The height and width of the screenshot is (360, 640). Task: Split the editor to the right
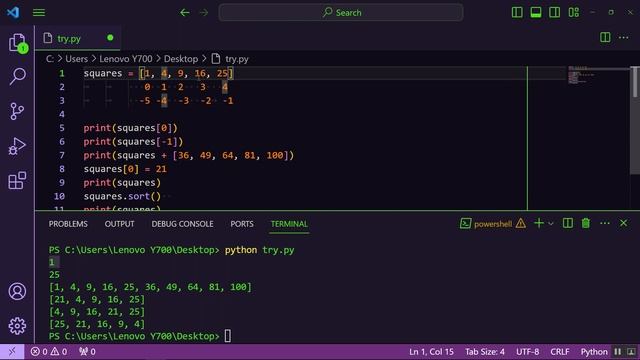coord(605,38)
